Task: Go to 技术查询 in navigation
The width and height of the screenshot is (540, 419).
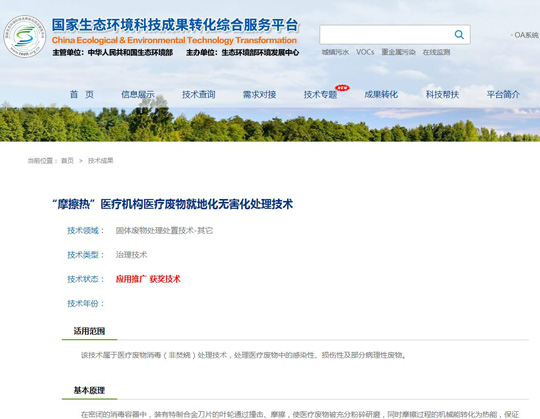Action: point(199,94)
